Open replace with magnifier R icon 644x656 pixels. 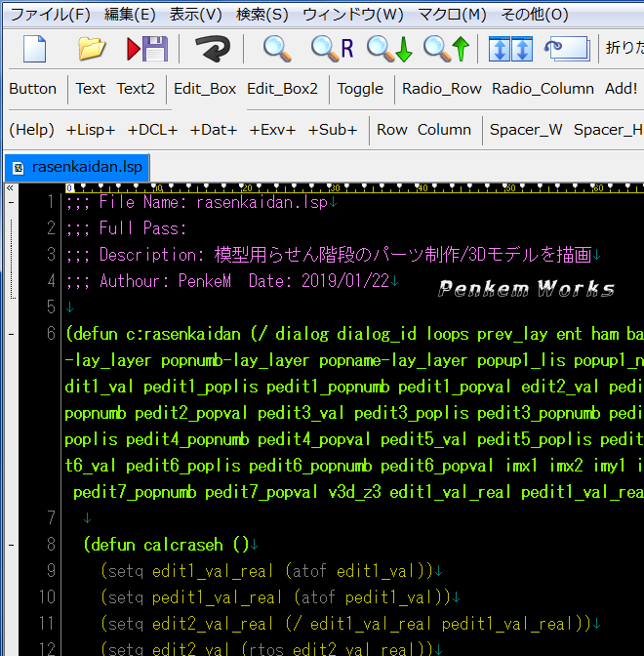coord(333,49)
